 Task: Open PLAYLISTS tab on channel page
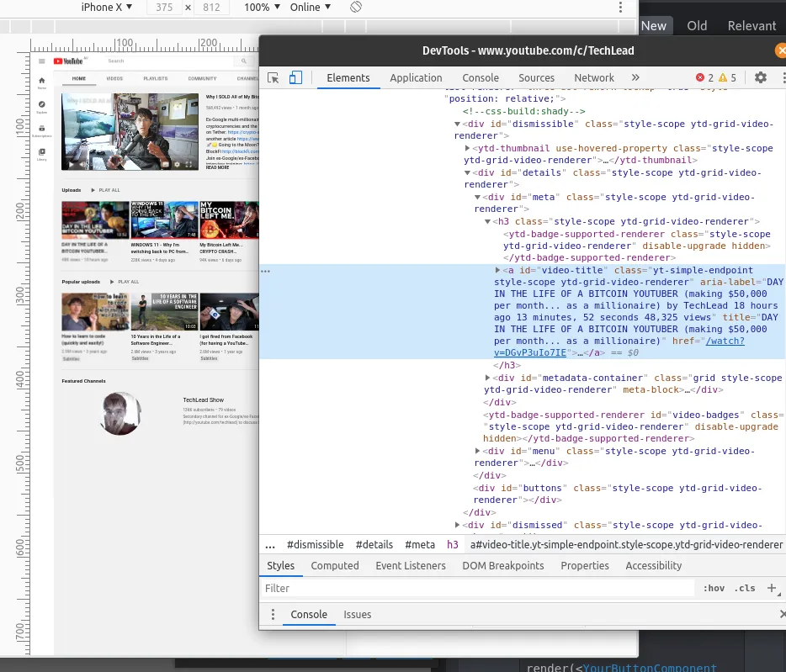[x=156, y=79]
